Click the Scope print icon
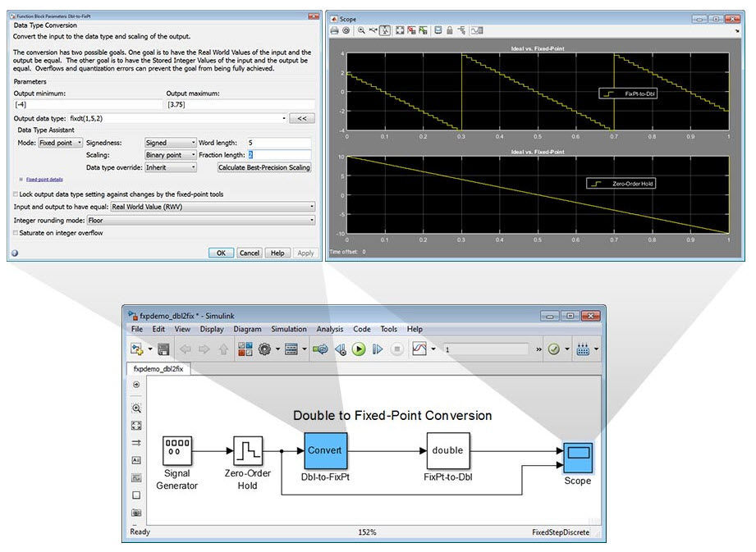The width and height of the screenshot is (756, 552). pyautogui.click(x=334, y=30)
